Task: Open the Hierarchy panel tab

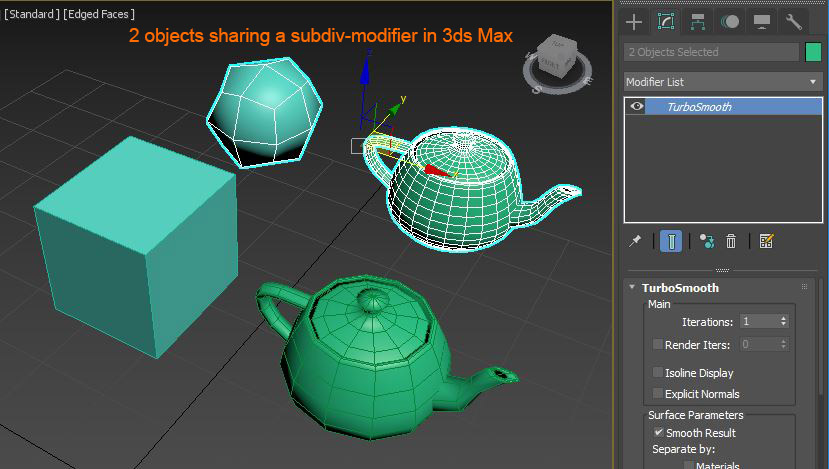Action: (698, 22)
